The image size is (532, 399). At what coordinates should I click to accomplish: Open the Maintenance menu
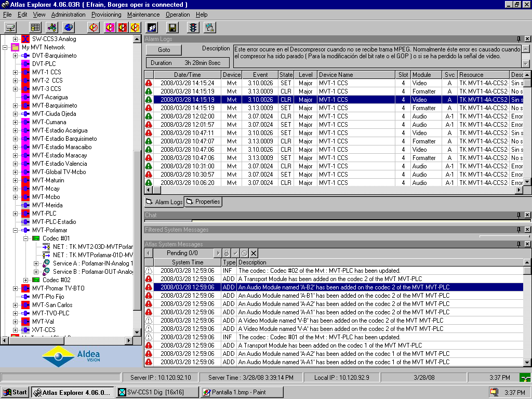[143, 15]
